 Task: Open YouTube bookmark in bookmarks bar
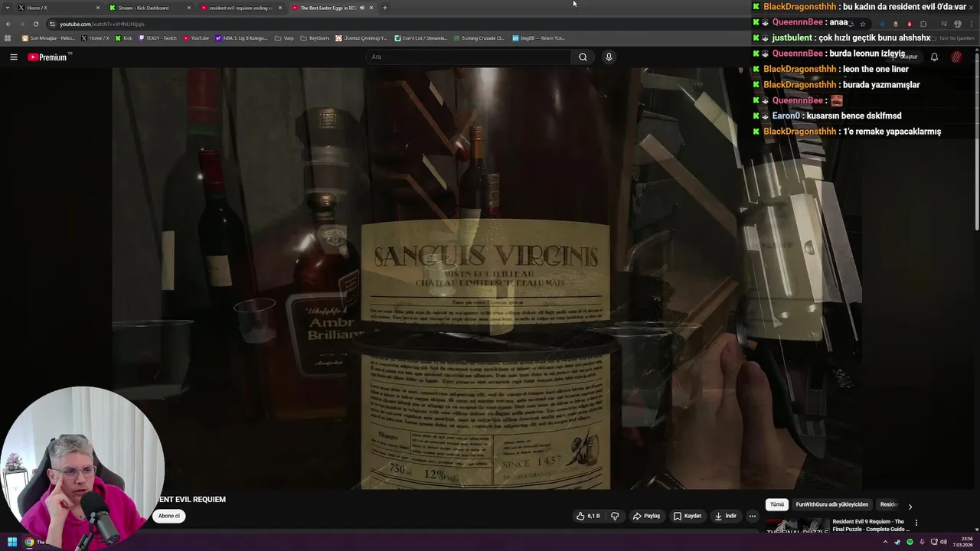[196, 37]
